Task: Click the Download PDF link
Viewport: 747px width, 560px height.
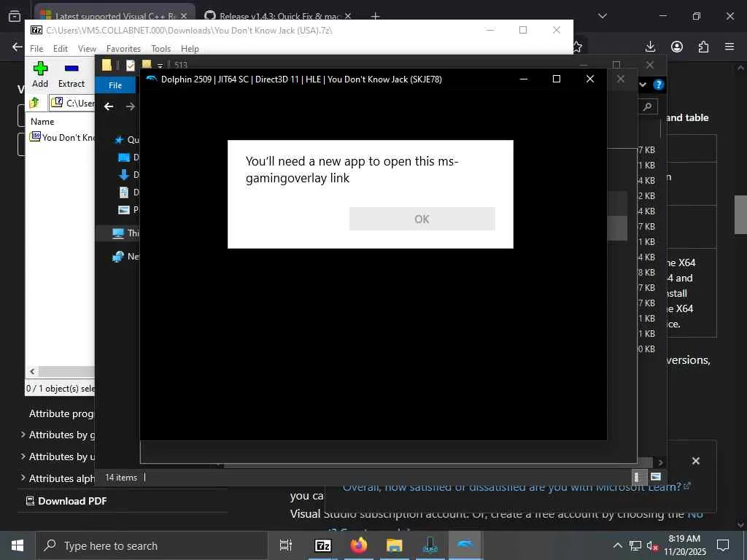Action: (66, 501)
